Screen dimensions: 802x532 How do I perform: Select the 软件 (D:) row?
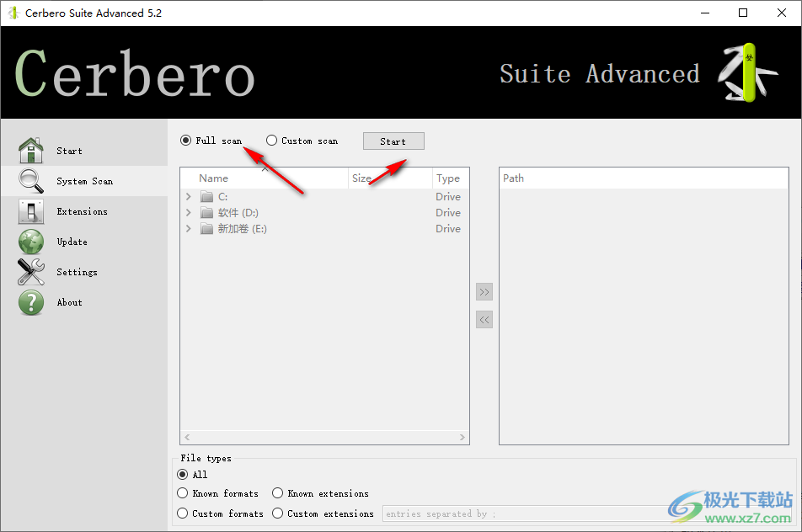pos(324,213)
